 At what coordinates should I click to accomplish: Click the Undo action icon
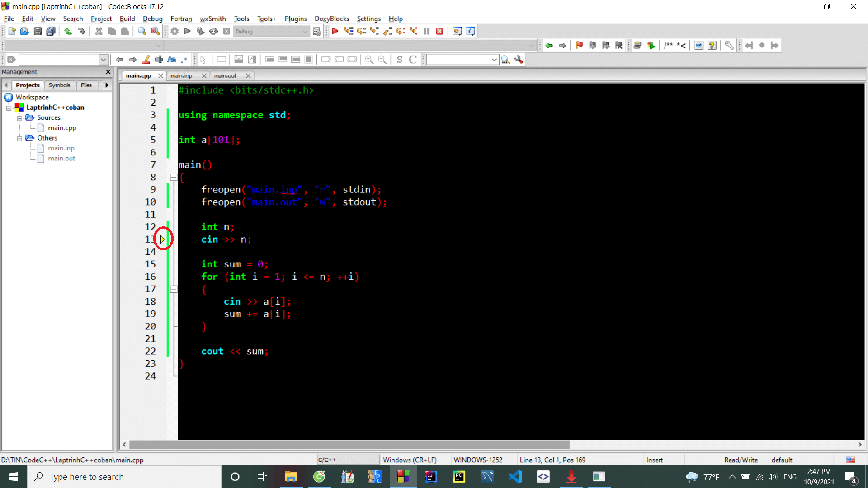pyautogui.click(x=69, y=31)
